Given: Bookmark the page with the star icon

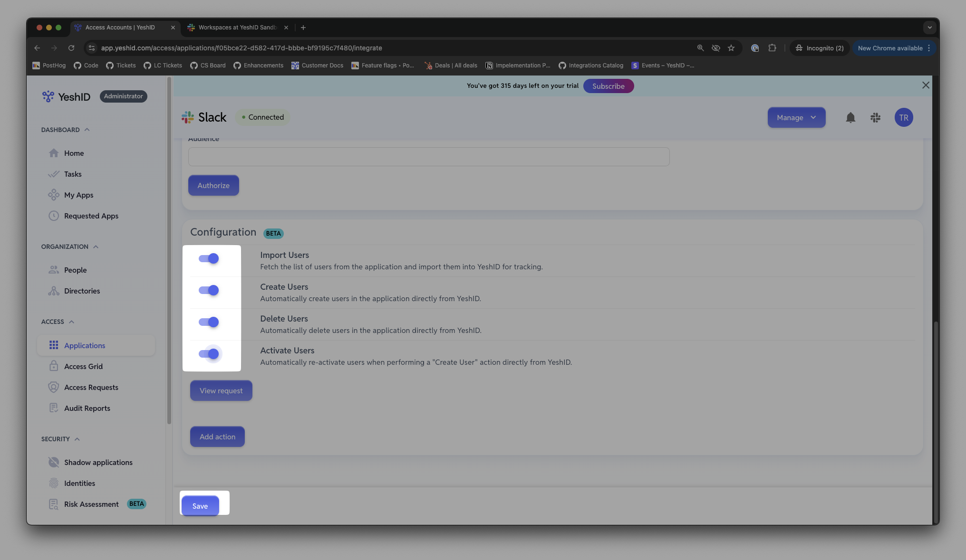Looking at the screenshot, I should [x=731, y=48].
